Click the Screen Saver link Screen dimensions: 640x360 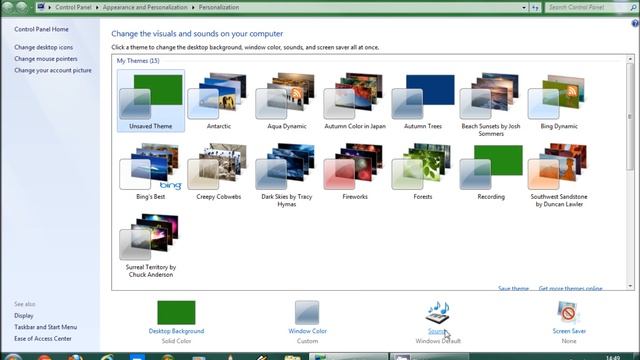coord(569,331)
